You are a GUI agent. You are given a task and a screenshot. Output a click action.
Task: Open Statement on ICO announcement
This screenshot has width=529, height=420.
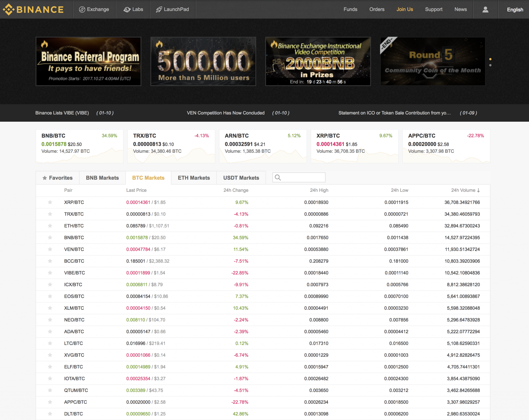pos(394,113)
